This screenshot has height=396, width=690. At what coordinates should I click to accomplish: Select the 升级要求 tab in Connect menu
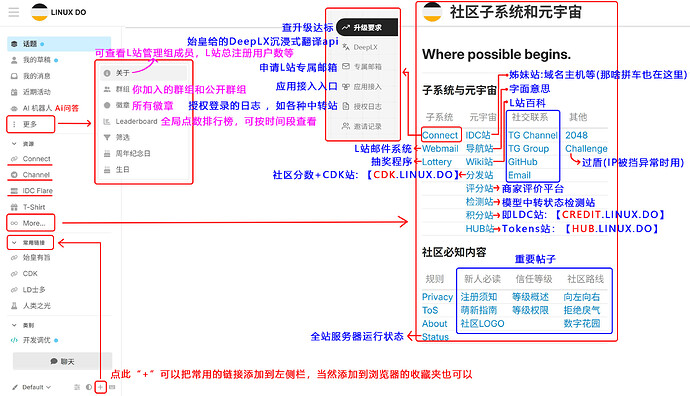(x=367, y=27)
